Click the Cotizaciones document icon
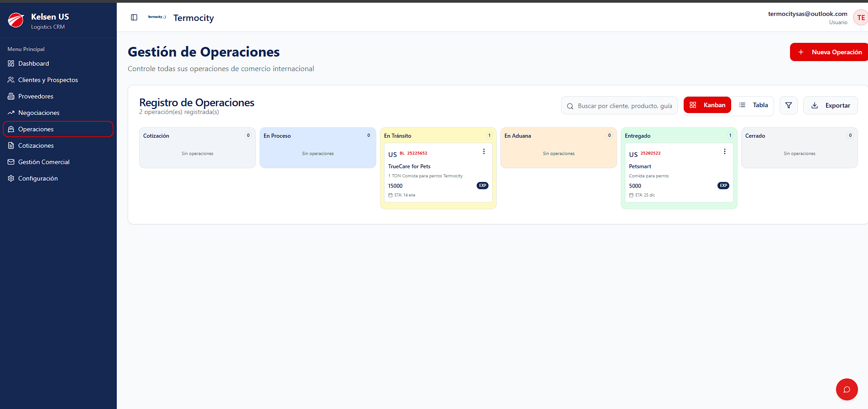Image resolution: width=868 pixels, height=409 pixels. click(11, 145)
